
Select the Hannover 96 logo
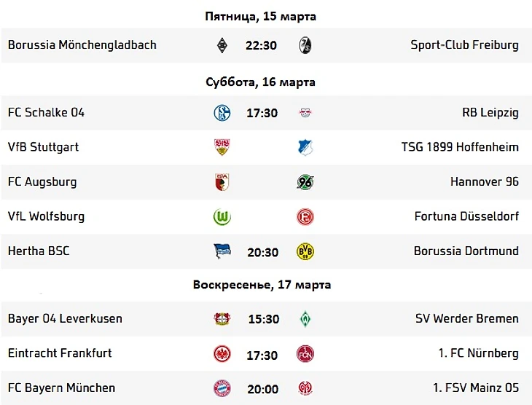point(305,182)
